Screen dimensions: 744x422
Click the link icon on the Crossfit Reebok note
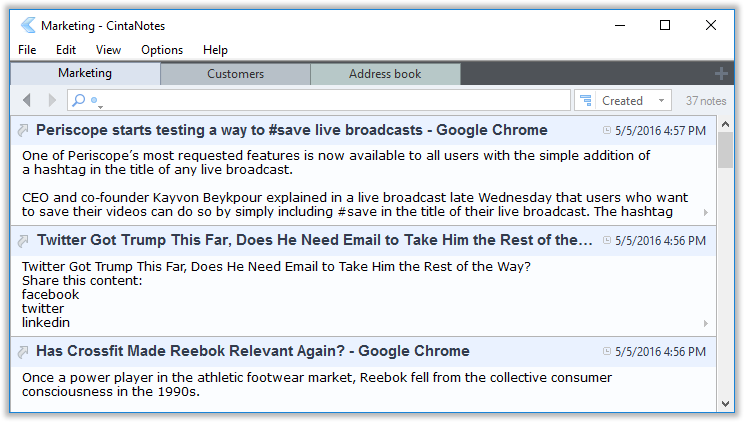click(x=23, y=352)
